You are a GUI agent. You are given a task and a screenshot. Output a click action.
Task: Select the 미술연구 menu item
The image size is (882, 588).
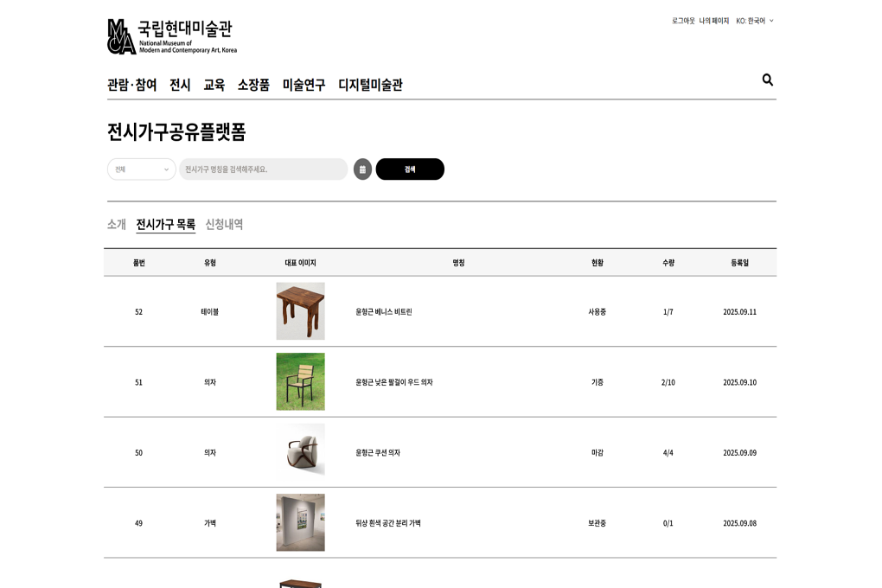[x=304, y=85]
